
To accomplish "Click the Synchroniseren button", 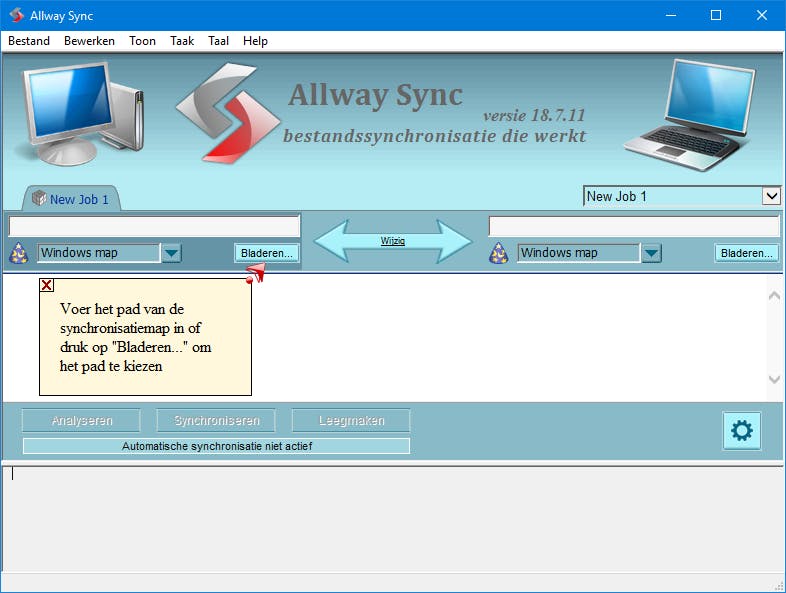I will point(216,420).
